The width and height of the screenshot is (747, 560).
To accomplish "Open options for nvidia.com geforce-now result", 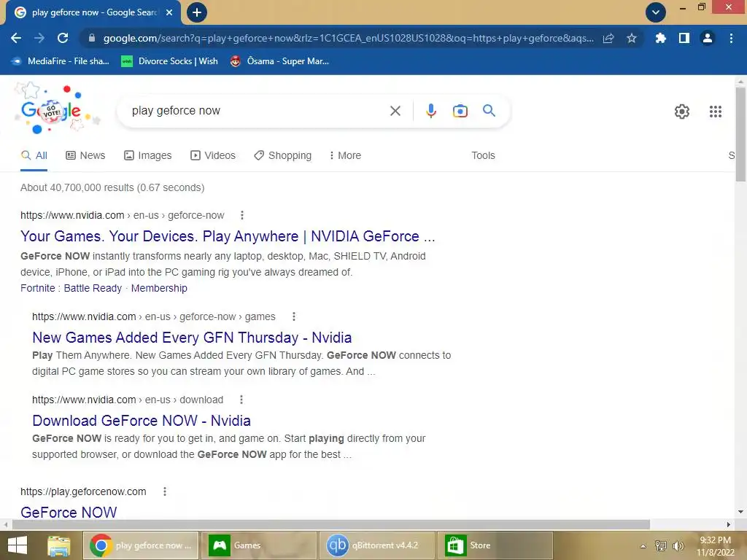I will [242, 215].
